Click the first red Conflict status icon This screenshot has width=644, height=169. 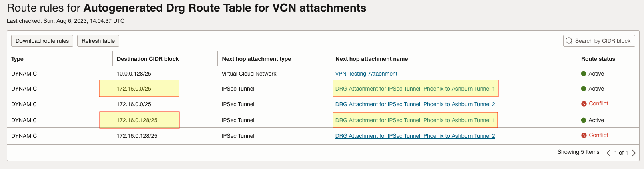584,104
